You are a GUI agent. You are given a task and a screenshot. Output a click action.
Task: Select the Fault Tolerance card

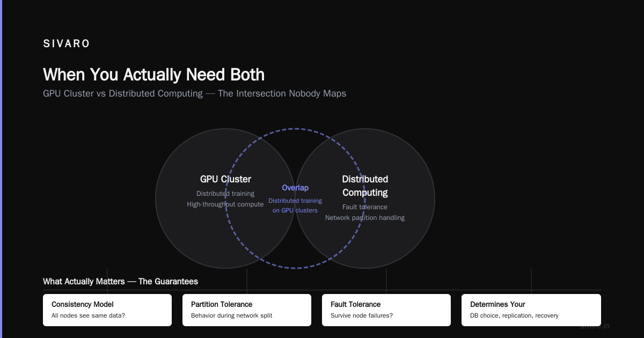coord(386,310)
